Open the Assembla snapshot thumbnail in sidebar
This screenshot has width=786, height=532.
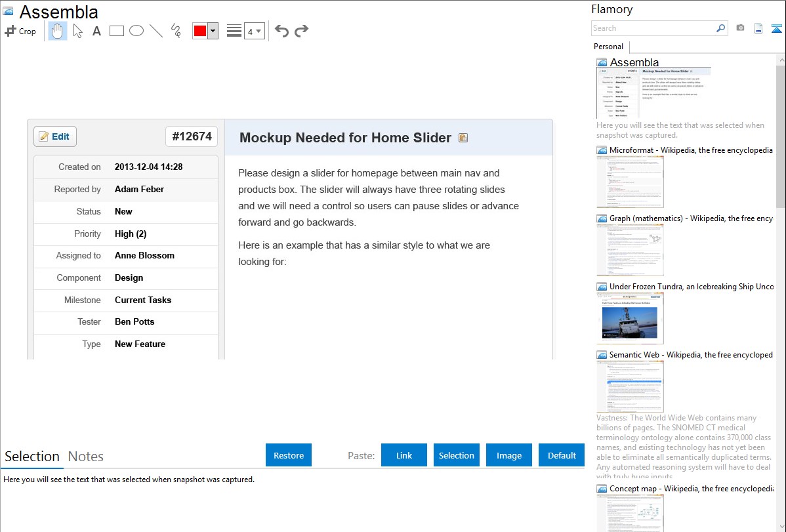click(653, 92)
